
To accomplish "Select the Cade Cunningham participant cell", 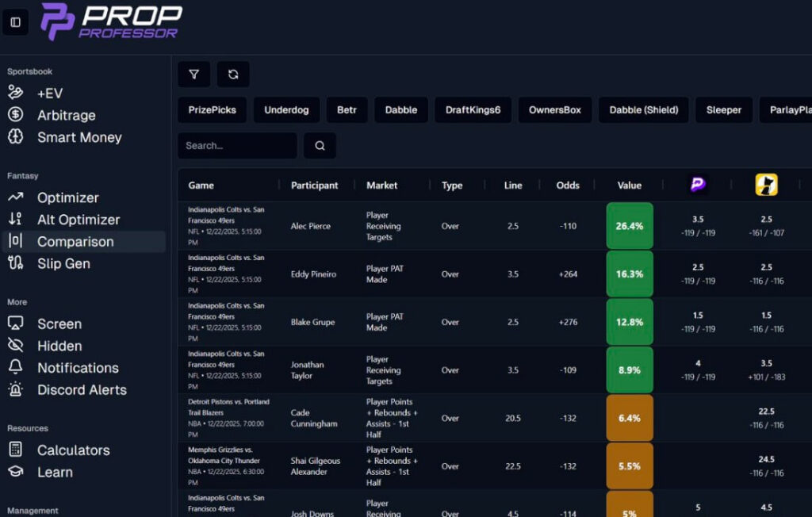I will pyautogui.click(x=314, y=418).
